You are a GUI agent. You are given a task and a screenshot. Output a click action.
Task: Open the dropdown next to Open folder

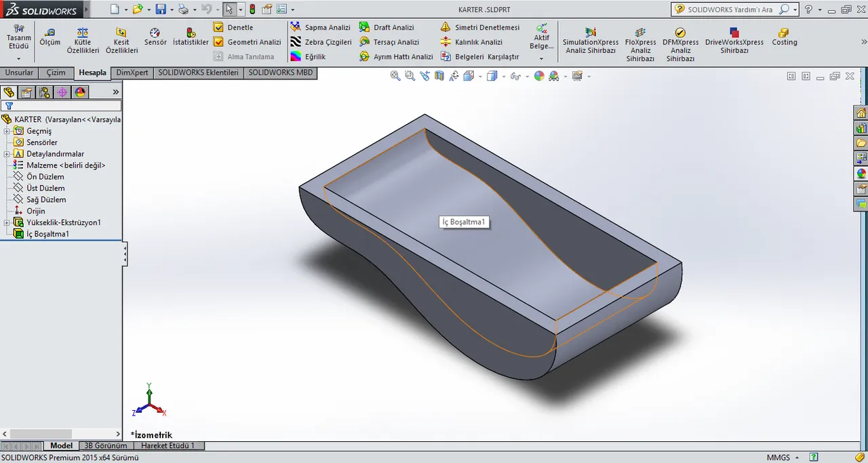[149, 9]
